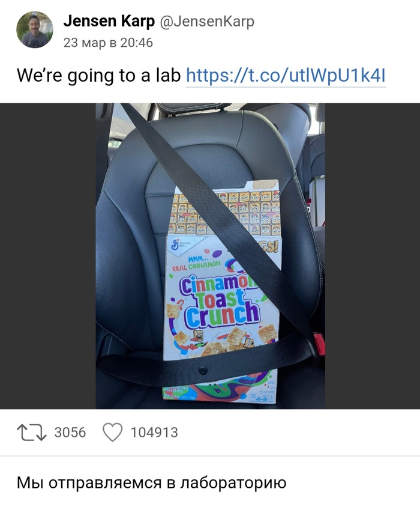Click the Russian translation Мы отправляемся в лабораторию

tap(152, 483)
